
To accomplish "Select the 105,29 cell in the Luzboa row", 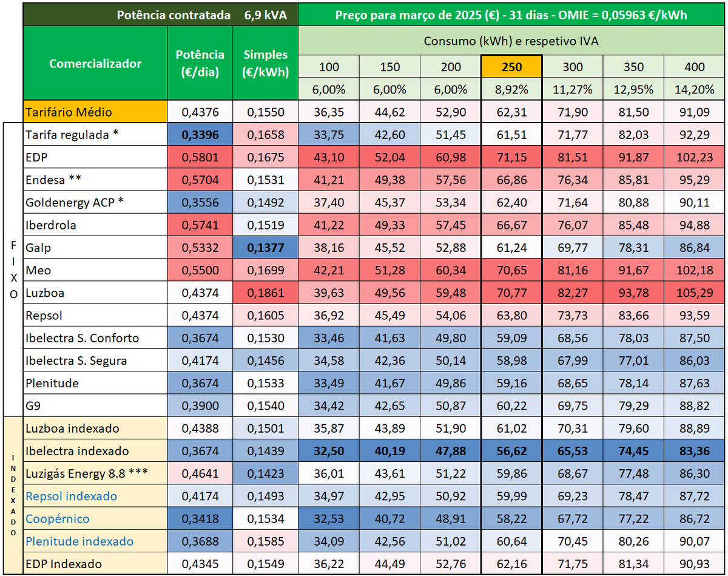I will pyautogui.click(x=694, y=293).
